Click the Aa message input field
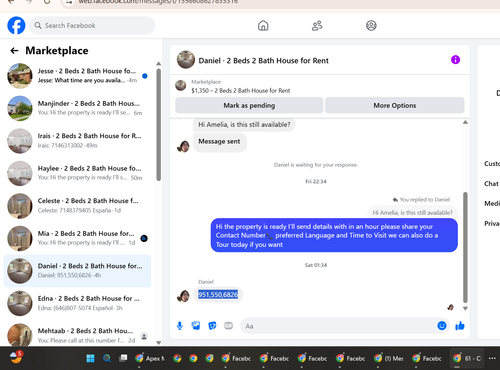The image size is (500, 370). pos(338,326)
